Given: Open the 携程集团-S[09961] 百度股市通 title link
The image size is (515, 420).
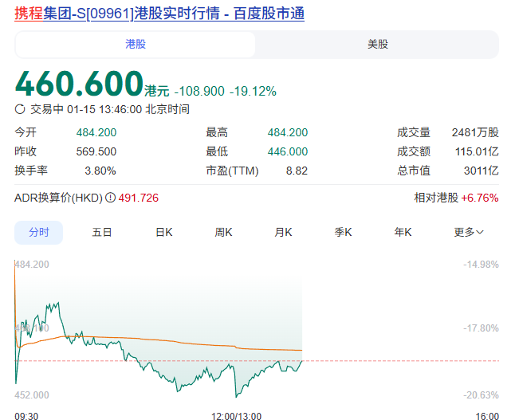Looking at the screenshot, I should 159,14.
